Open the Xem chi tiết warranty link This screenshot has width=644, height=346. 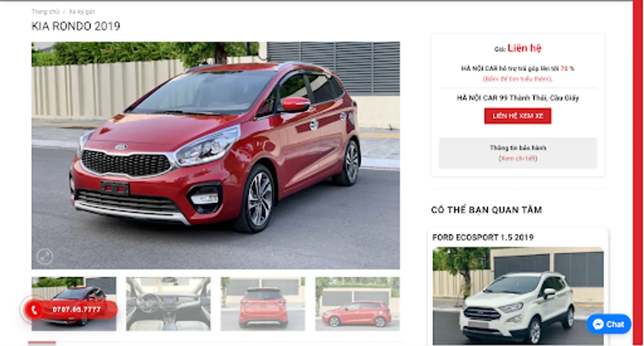[x=518, y=158]
